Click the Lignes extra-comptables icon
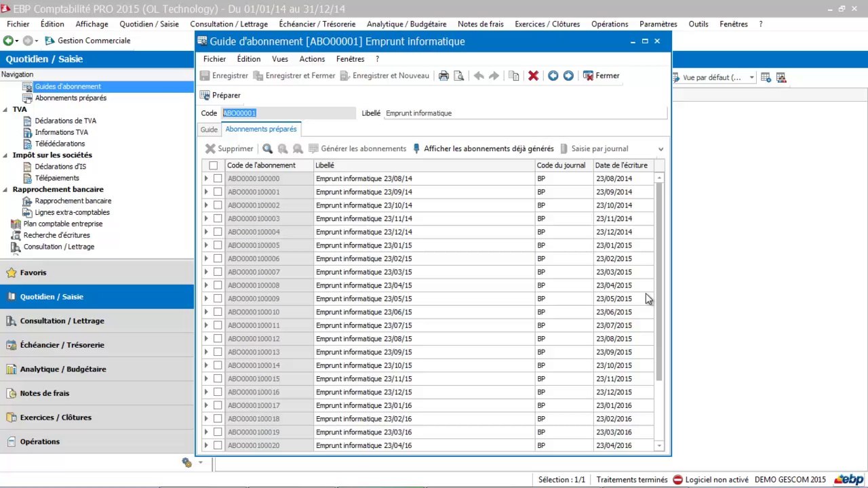 [28, 213]
